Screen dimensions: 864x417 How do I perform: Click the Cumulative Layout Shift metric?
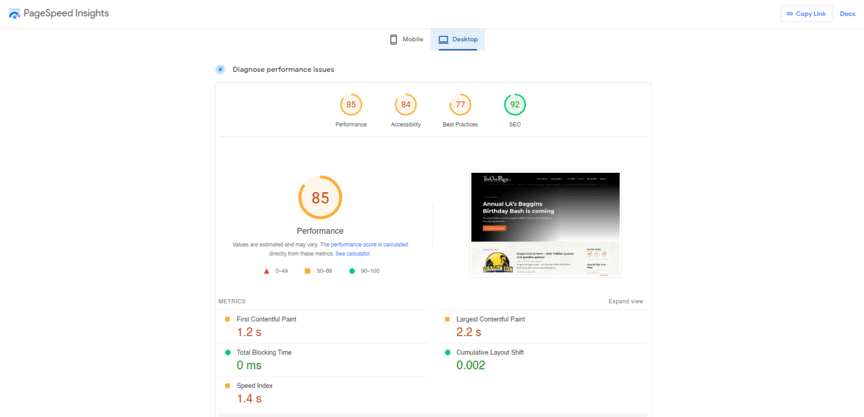pos(490,352)
